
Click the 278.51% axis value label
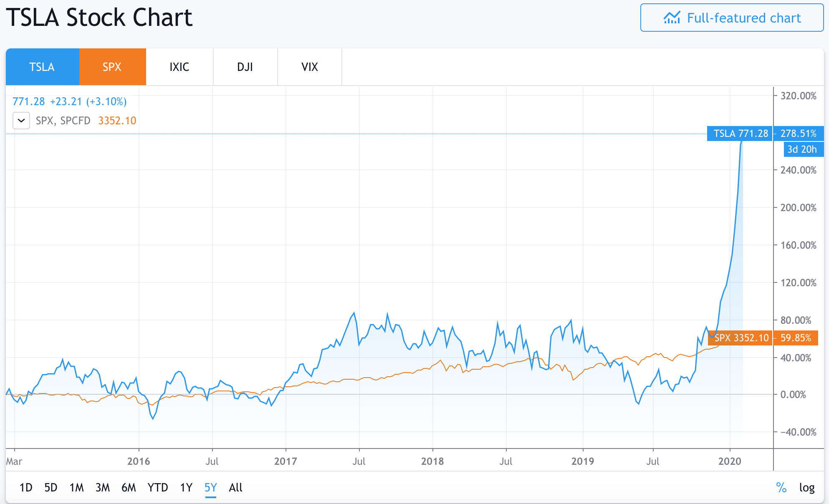(x=799, y=134)
